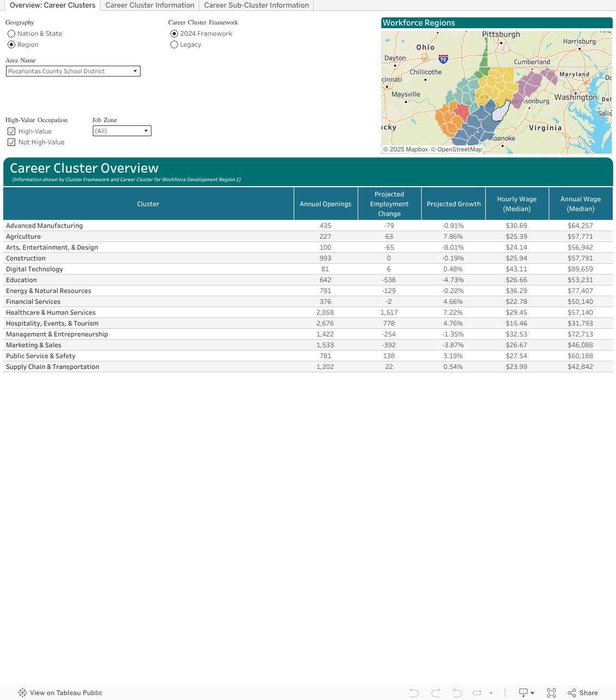The image size is (616, 700).
Task: Click the $89,659 annual wage value
Action: 581,269
